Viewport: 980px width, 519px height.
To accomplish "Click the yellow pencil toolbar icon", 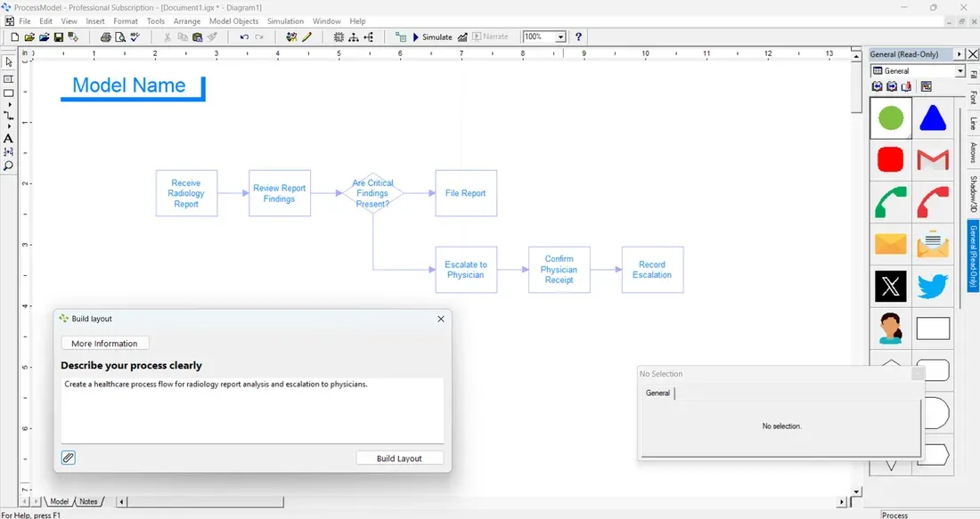I will (306, 36).
